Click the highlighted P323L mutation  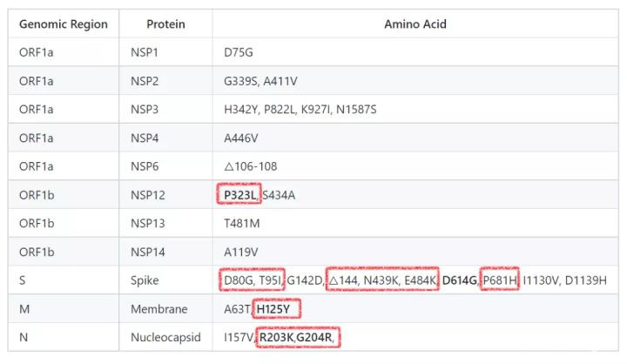(237, 195)
